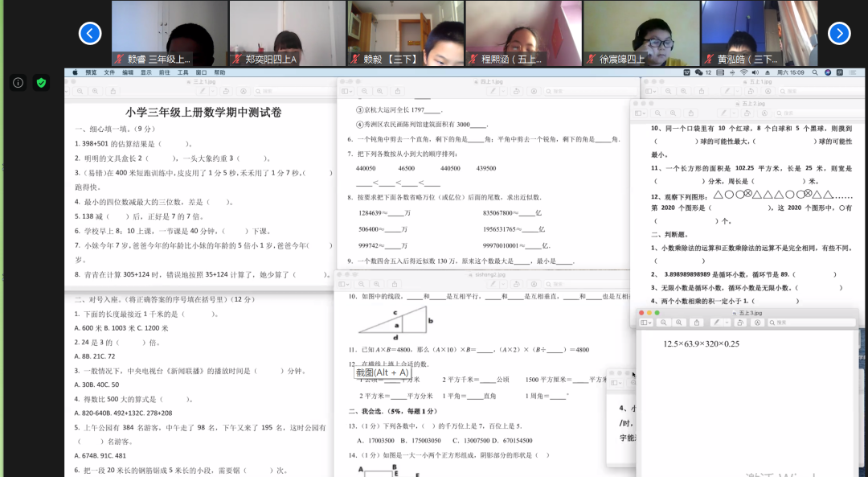The width and height of the screenshot is (868, 477).
Task: Zoom in on sishang2.jpg window
Action: point(376,284)
